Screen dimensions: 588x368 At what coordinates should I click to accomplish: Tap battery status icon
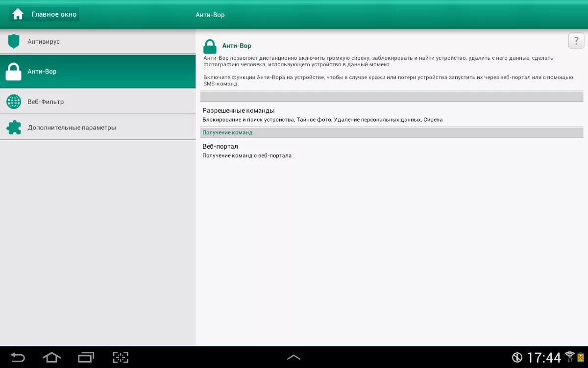click(x=580, y=357)
